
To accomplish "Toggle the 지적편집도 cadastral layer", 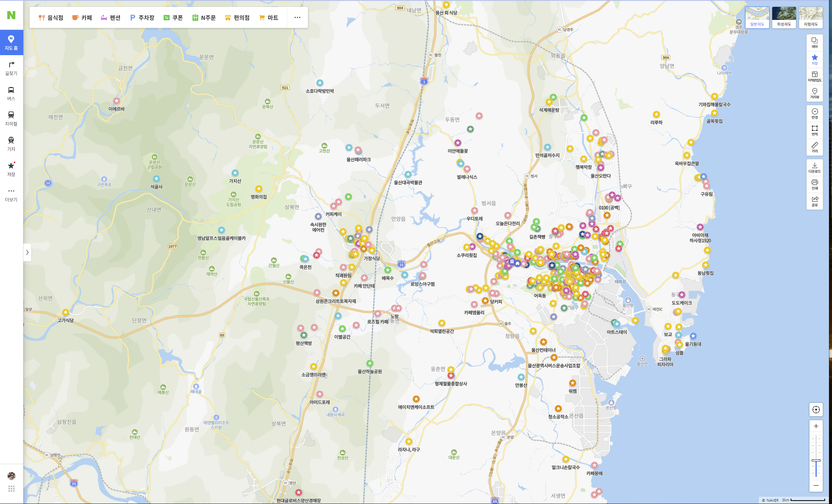I will pyautogui.click(x=814, y=76).
